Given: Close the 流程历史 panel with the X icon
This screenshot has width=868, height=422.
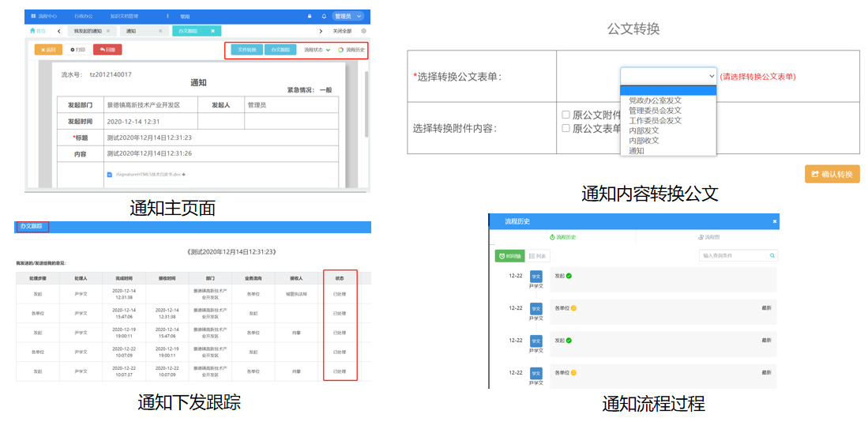Looking at the screenshot, I should 774,221.
